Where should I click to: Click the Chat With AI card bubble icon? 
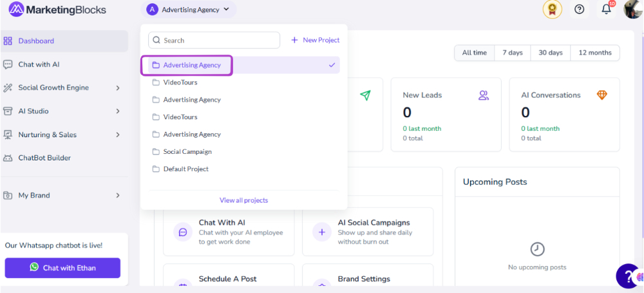[183, 232]
